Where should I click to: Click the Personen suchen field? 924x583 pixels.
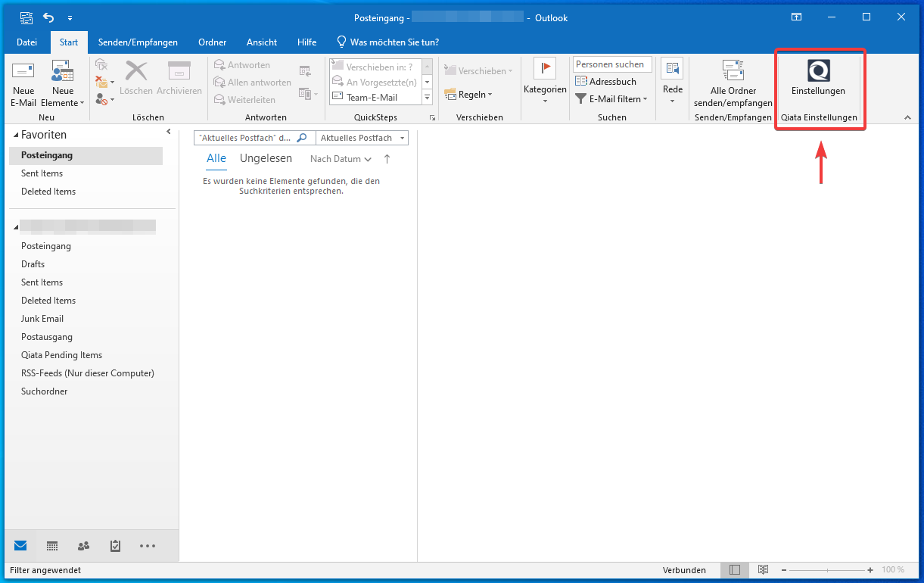point(611,64)
